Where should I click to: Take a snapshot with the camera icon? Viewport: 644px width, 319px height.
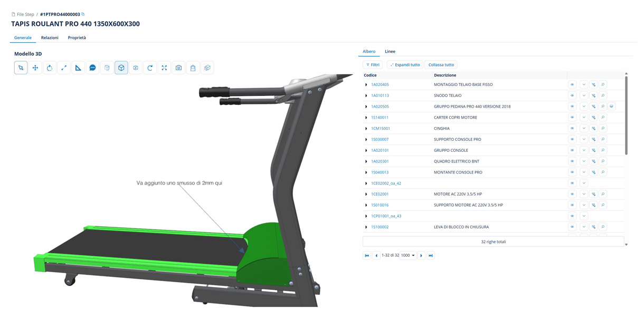178,68
